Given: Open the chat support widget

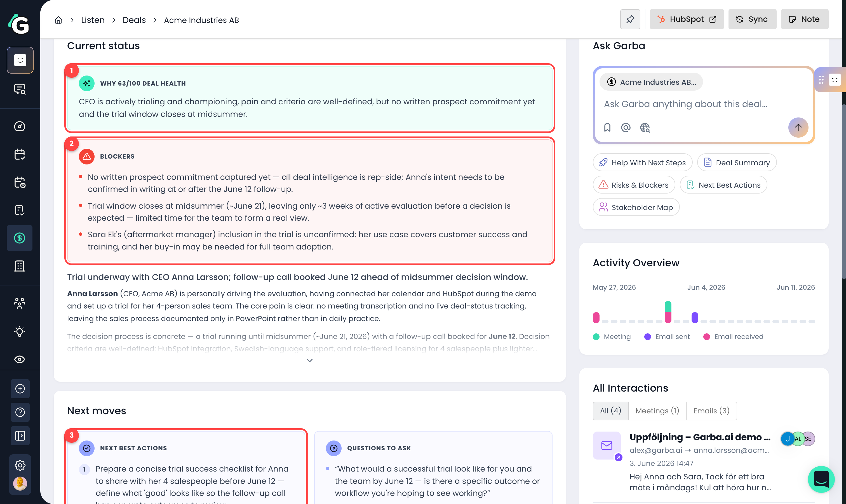Looking at the screenshot, I should [821, 479].
